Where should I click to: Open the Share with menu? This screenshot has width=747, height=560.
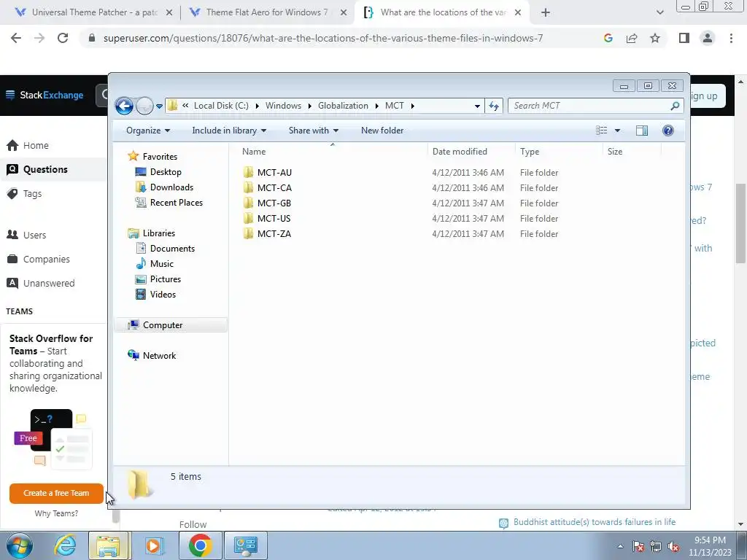pos(314,131)
